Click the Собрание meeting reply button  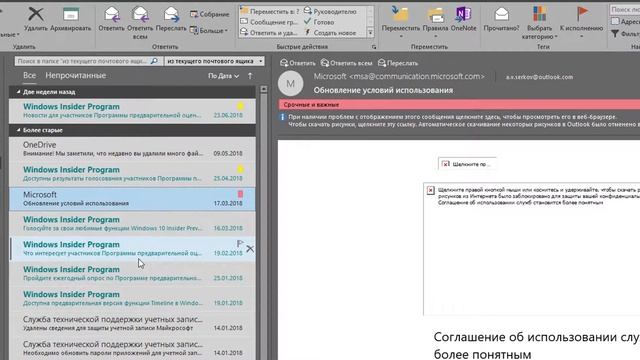pos(209,14)
